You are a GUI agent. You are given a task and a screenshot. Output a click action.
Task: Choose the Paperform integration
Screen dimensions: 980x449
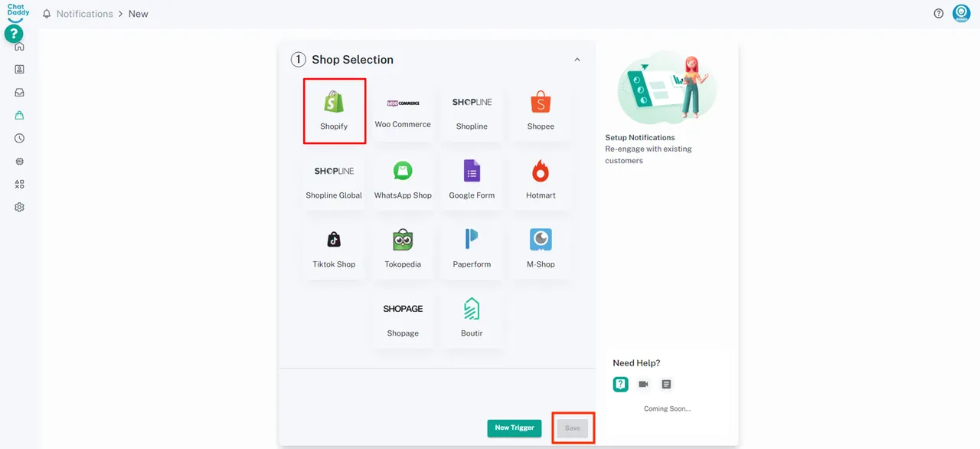[472, 249]
